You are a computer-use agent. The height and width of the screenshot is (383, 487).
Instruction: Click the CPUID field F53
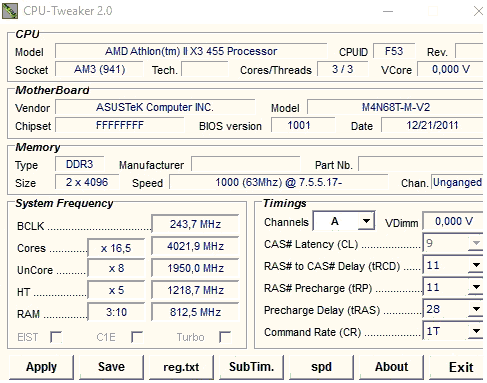point(394,51)
